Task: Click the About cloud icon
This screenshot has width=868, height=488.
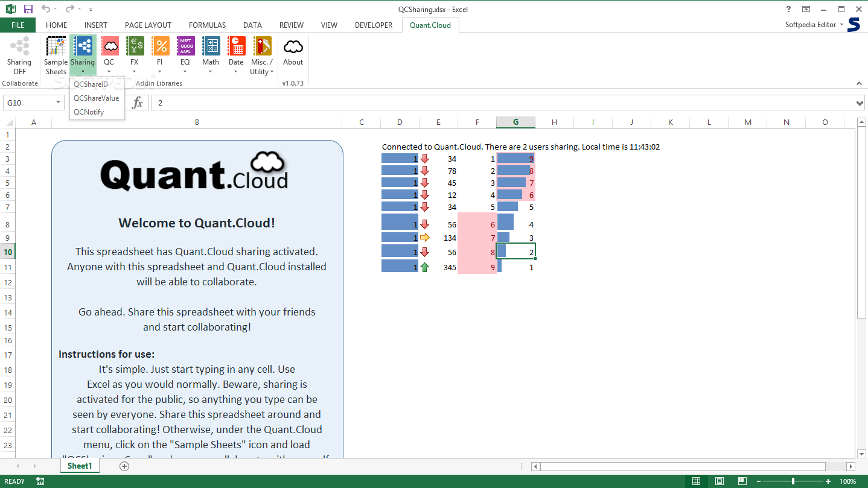Action: (293, 46)
